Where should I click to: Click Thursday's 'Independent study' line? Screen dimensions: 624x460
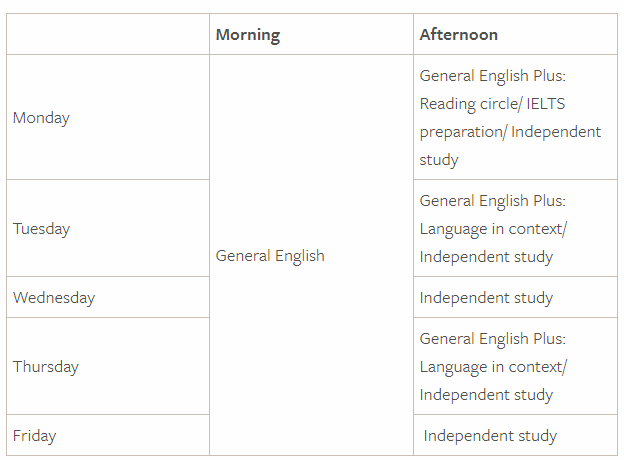(486, 395)
